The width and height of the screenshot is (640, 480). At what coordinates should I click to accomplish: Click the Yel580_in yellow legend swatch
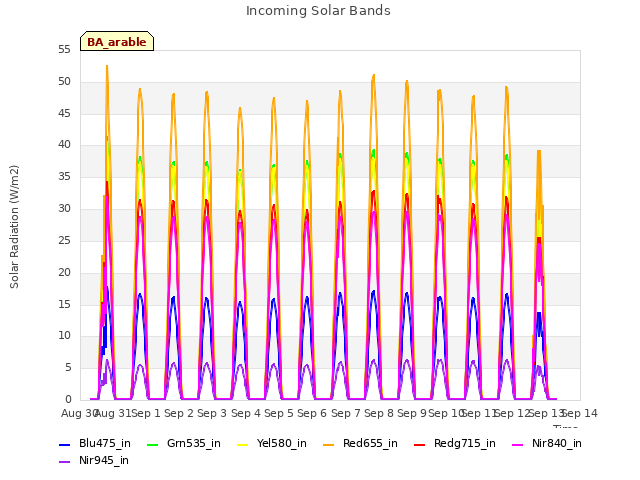pos(242,444)
